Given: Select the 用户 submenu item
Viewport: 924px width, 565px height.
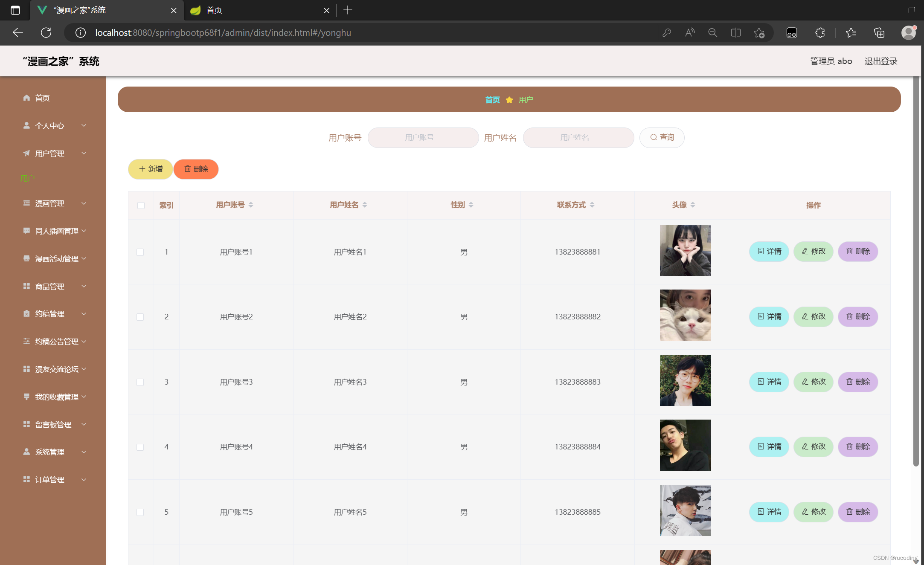Looking at the screenshot, I should click(27, 178).
